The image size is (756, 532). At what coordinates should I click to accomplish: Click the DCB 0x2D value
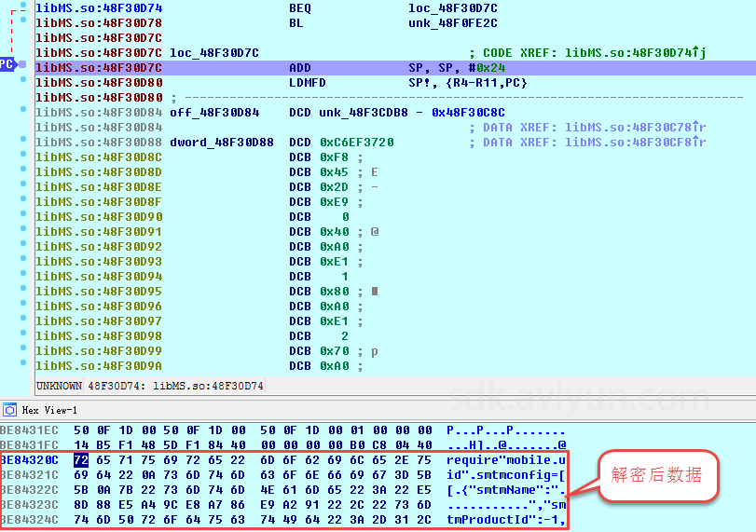tap(334, 187)
